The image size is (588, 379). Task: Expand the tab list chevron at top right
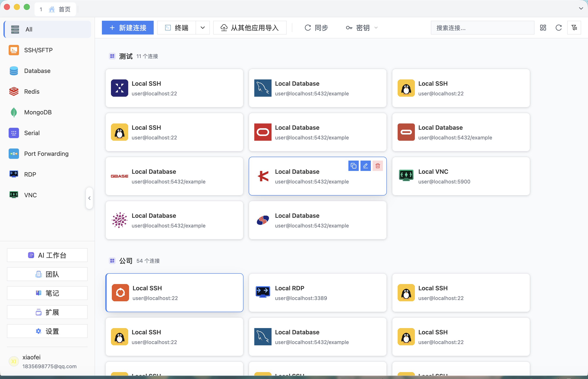pos(581,8)
